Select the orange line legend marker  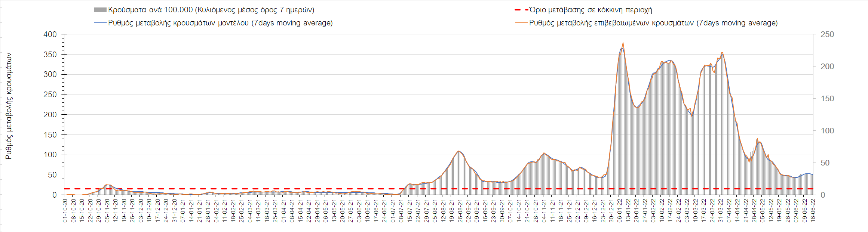(x=521, y=23)
